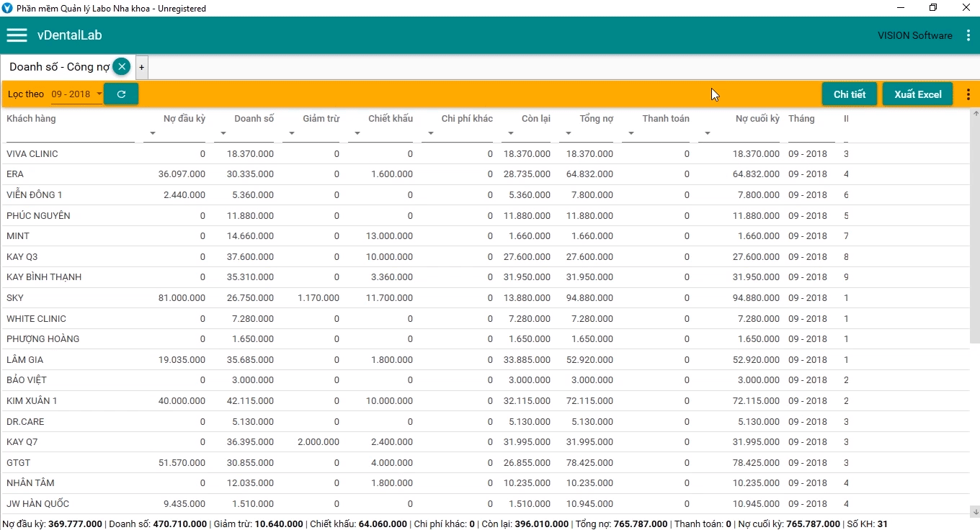Switch to Doanh số - Công nợ tab

[59, 67]
